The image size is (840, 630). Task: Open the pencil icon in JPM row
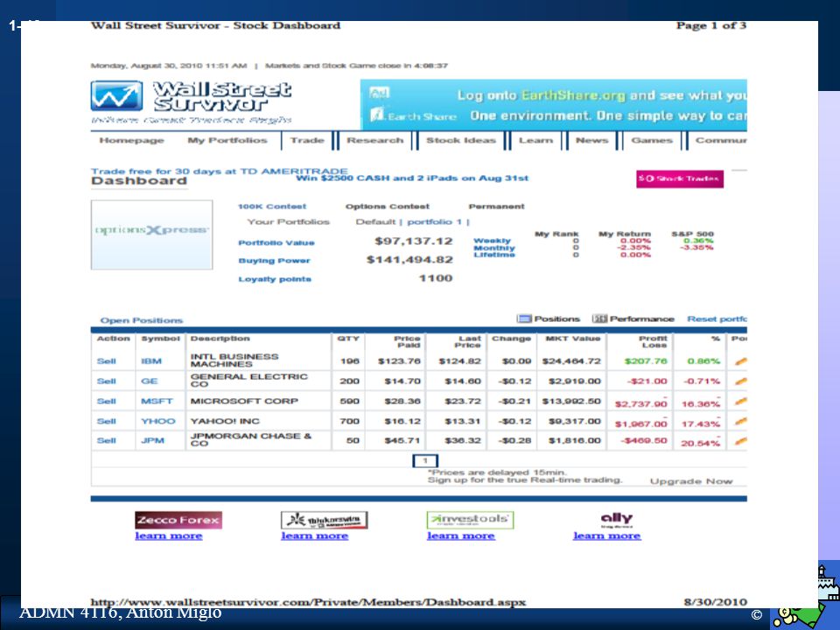tap(741, 441)
